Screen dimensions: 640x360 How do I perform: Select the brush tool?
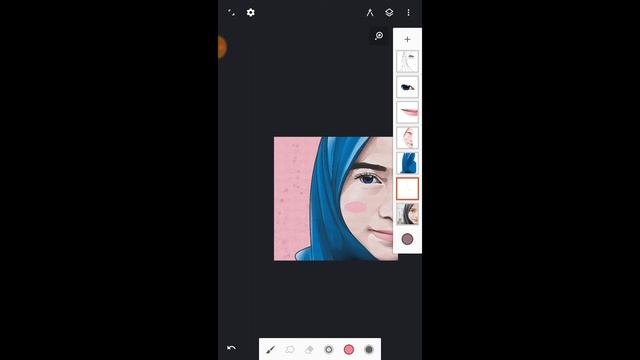(270, 350)
